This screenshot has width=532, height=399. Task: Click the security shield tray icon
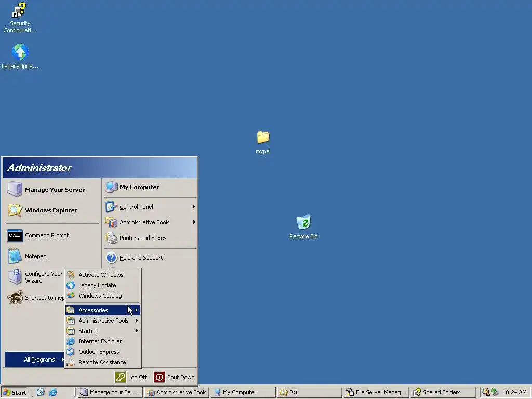click(486, 392)
